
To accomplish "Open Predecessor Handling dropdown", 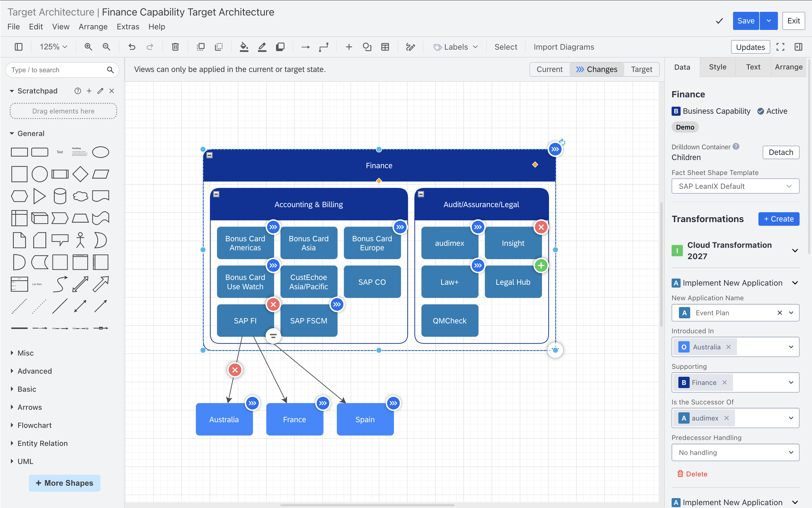I will point(735,453).
